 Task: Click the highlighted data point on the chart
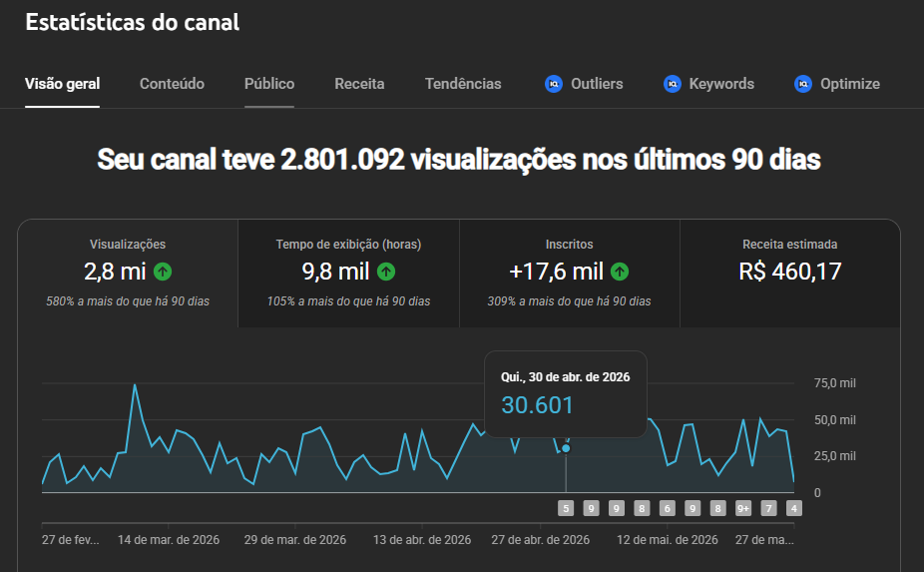[x=566, y=448]
